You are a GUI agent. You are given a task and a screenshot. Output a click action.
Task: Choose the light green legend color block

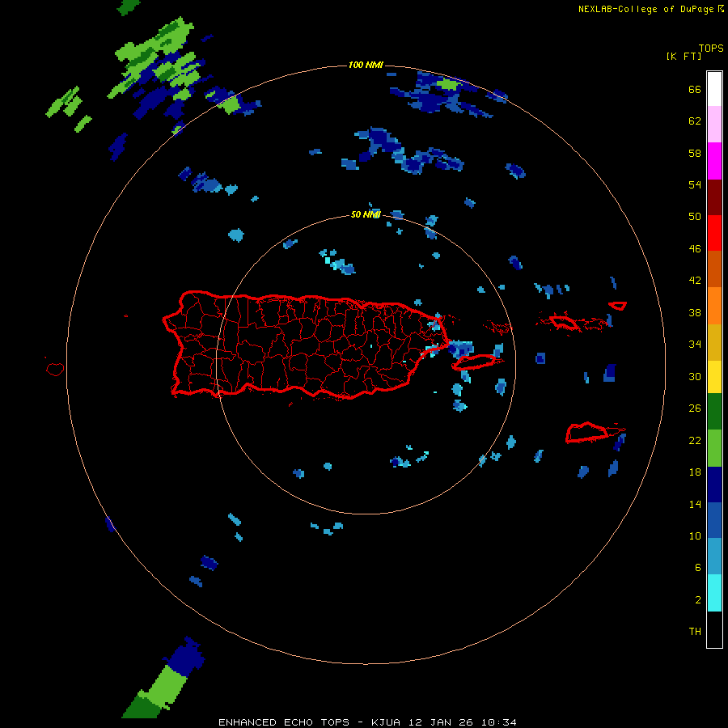point(714,448)
